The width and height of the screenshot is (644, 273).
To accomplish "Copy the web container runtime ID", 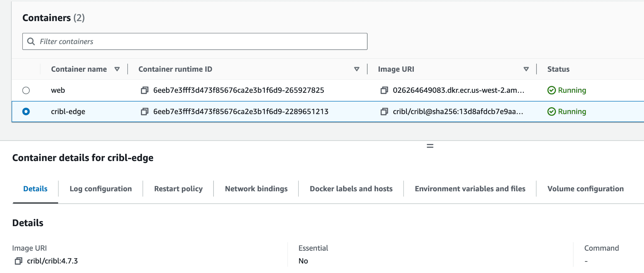I will (144, 91).
